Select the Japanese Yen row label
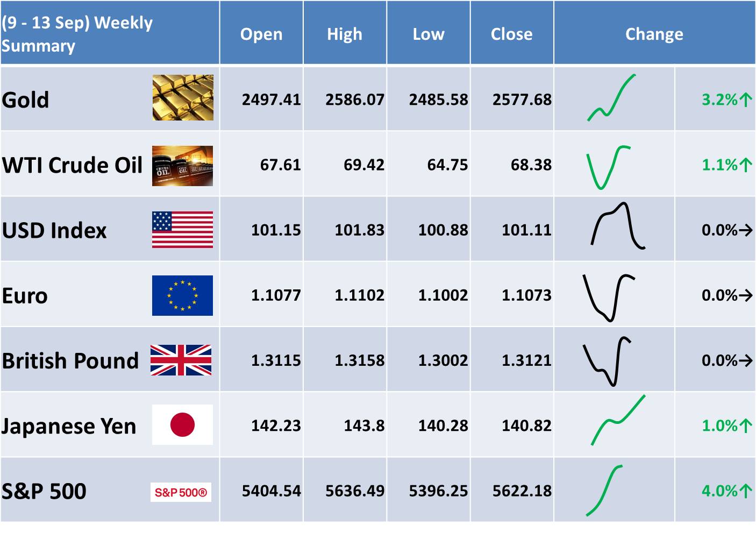The height and width of the screenshot is (553, 756). click(69, 426)
